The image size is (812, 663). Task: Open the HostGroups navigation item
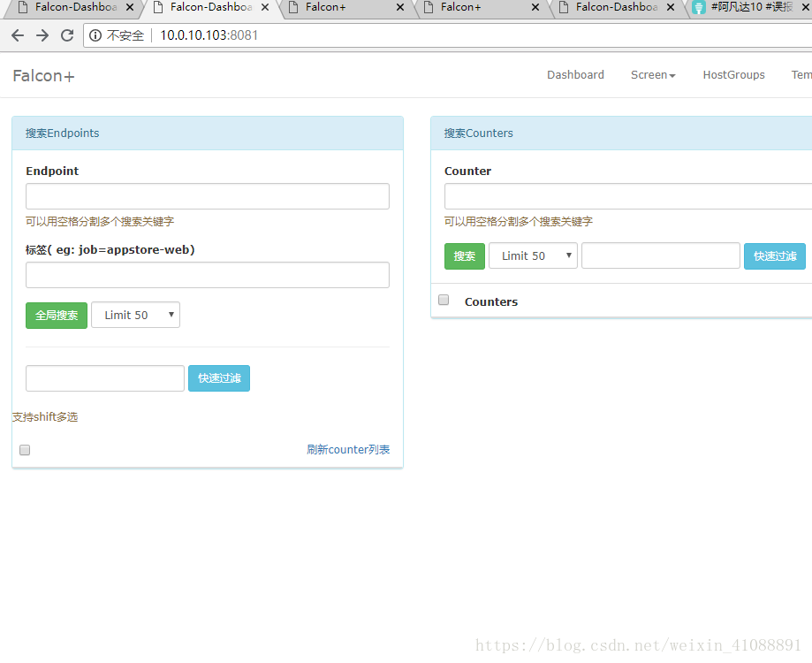tap(733, 74)
